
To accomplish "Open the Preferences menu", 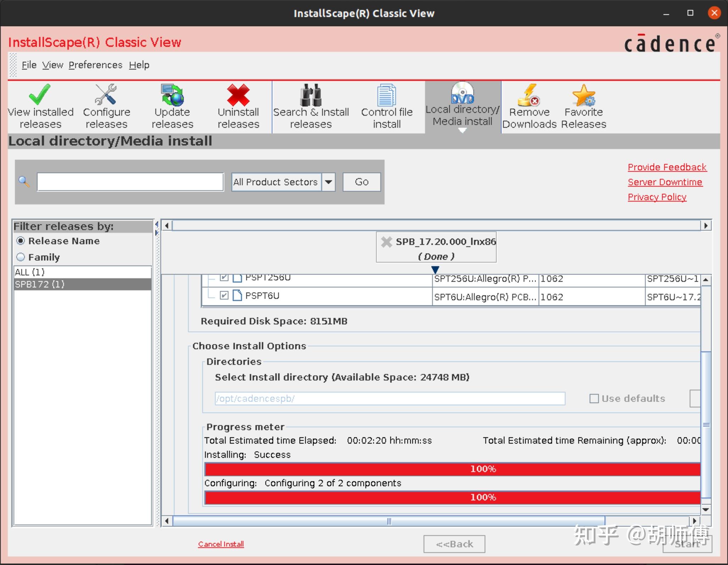I will (x=95, y=65).
